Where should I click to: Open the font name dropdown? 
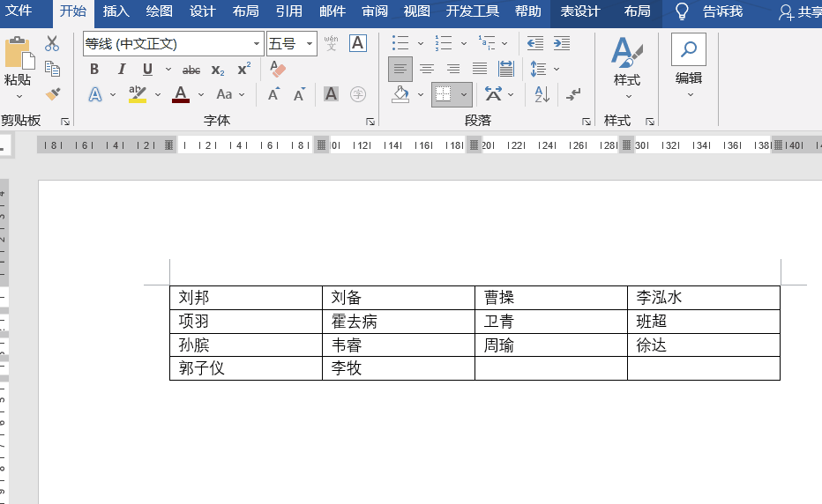[257, 44]
